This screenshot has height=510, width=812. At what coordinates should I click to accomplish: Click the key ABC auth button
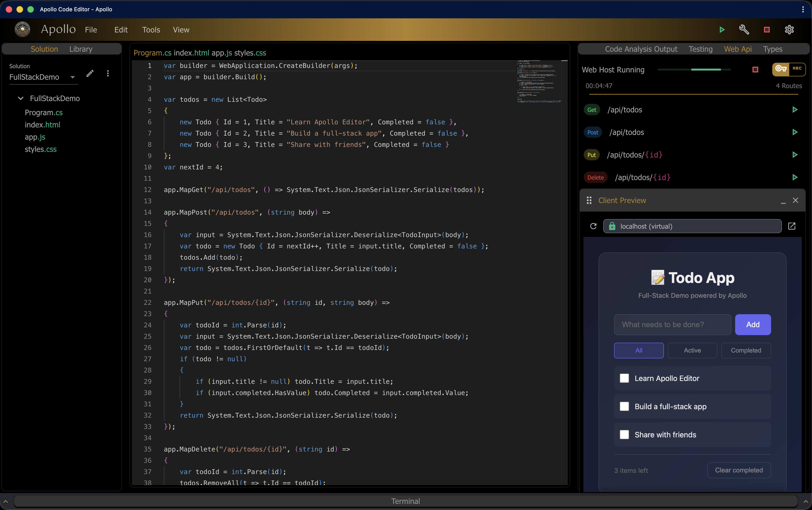789,69
